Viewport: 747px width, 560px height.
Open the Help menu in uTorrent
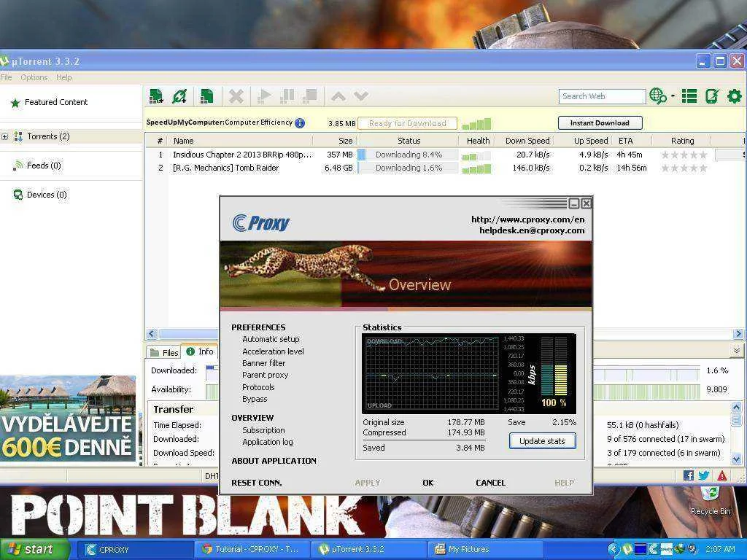tap(64, 77)
